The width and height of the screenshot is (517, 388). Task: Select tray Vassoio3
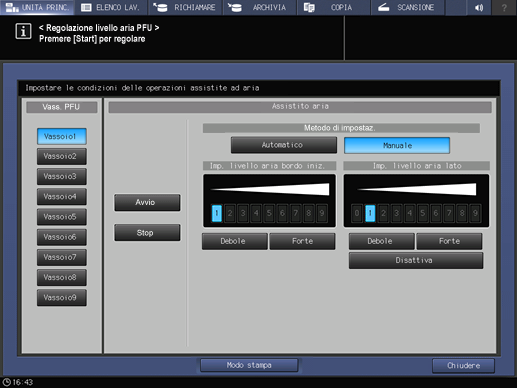[62, 176]
